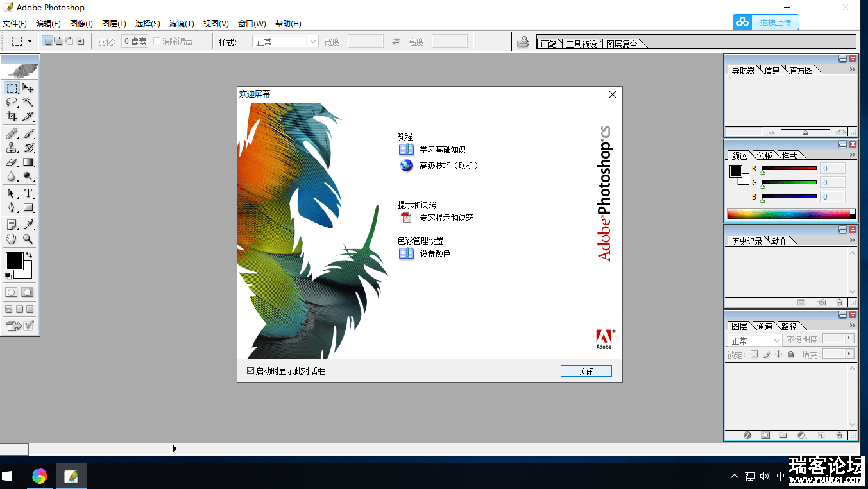Open the 滤镜(T) menu
Image resolution: width=868 pixels, height=489 pixels.
[182, 24]
